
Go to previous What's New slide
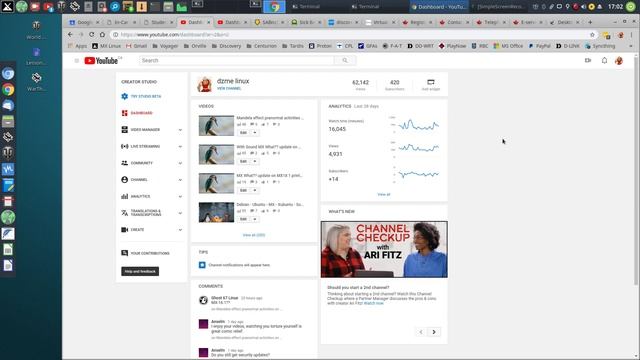(421, 332)
